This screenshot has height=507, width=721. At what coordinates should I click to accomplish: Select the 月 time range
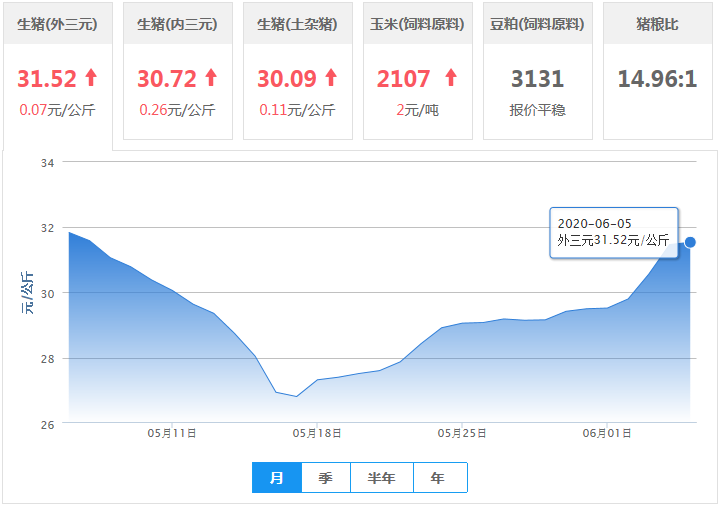pos(277,479)
